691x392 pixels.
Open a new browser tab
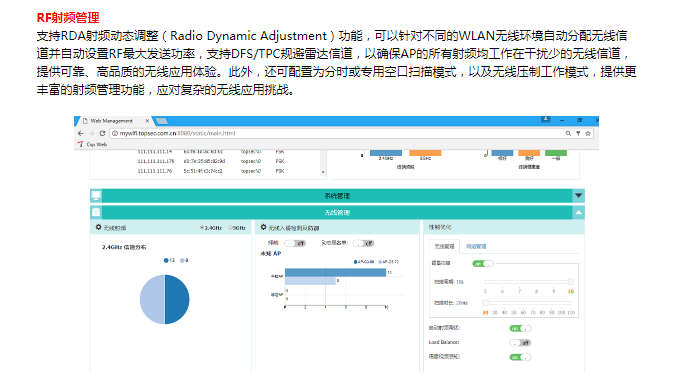(162, 121)
